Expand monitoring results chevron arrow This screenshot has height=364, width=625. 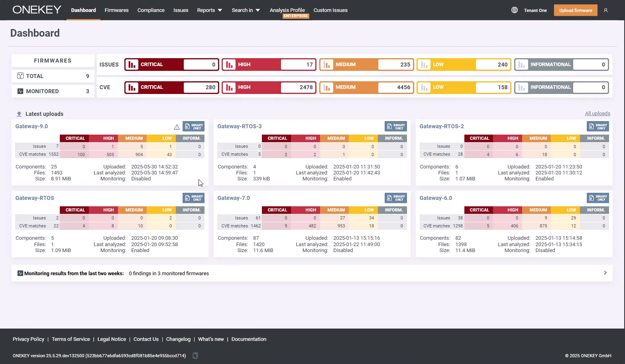605,273
